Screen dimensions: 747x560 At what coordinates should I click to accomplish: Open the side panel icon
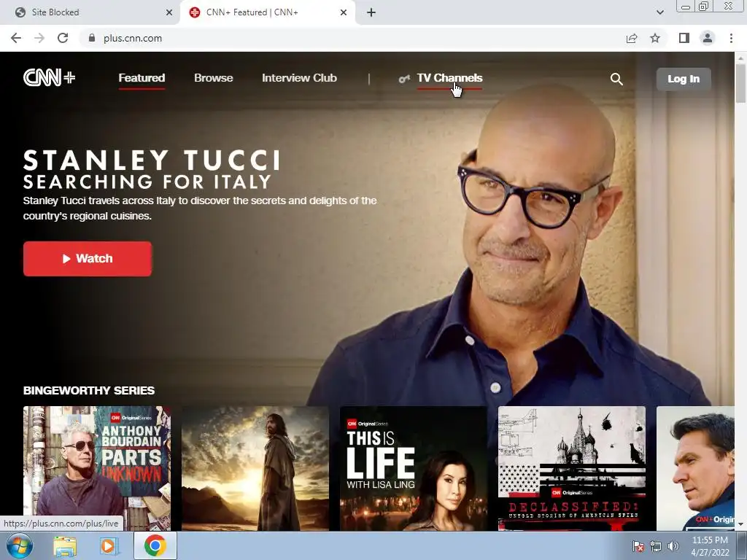684,38
